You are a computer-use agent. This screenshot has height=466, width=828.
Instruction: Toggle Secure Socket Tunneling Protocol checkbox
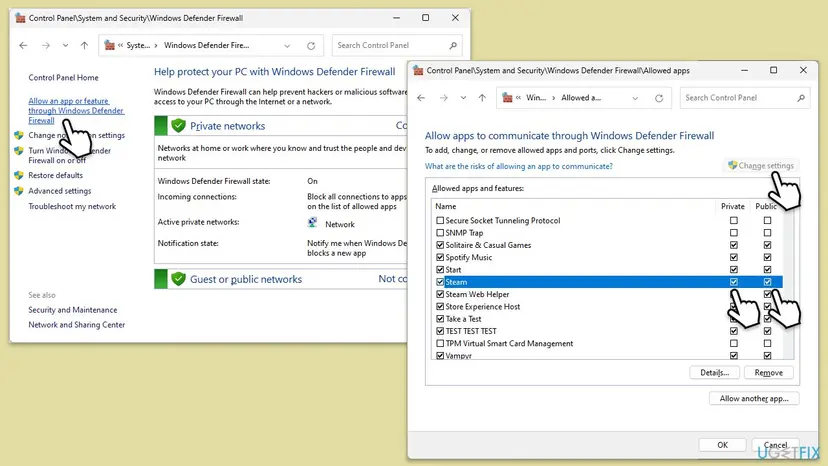point(440,220)
